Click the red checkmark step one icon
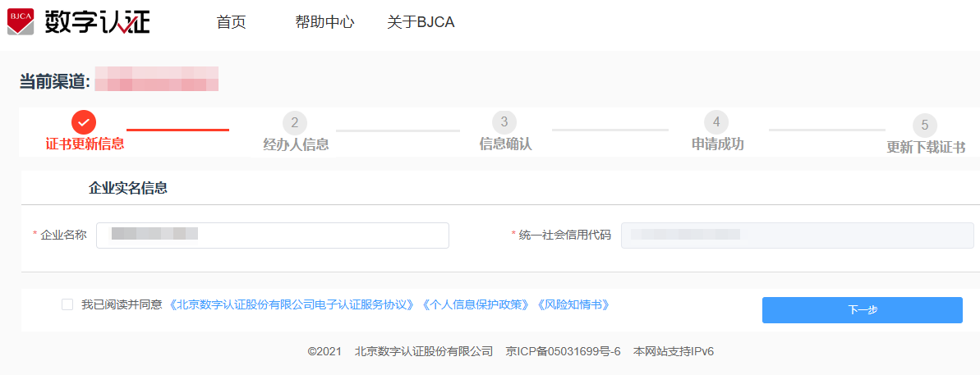The height and width of the screenshot is (375, 980). click(84, 122)
